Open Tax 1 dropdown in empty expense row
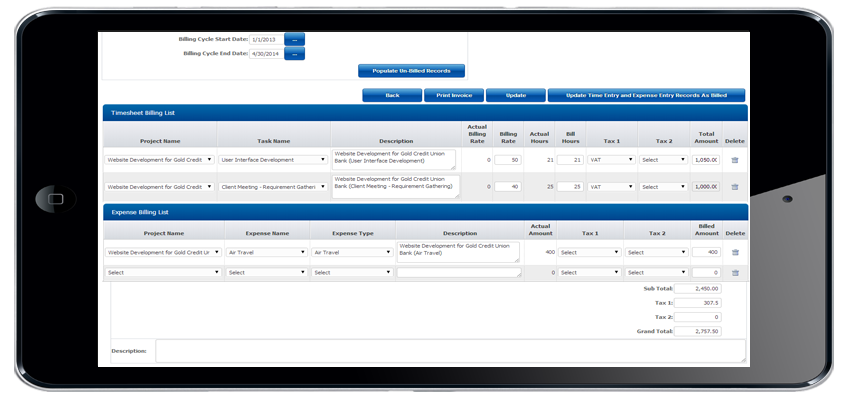Screen dimensions: 850x400 (x=589, y=273)
